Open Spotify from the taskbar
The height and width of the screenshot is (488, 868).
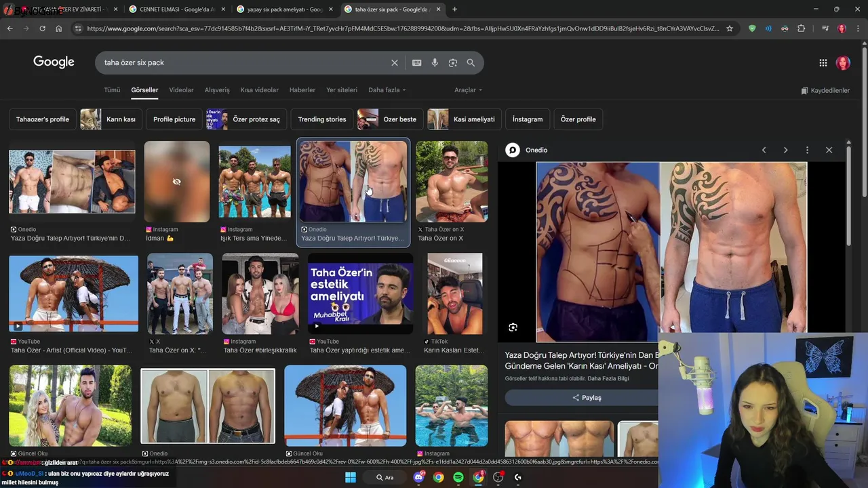(458, 477)
